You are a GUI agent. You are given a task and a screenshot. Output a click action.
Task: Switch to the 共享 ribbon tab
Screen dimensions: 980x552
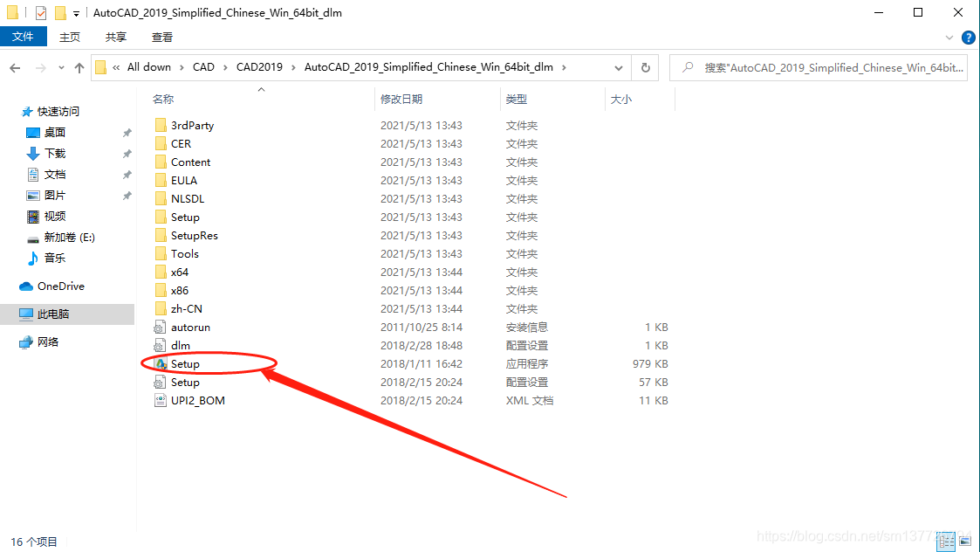tap(115, 38)
